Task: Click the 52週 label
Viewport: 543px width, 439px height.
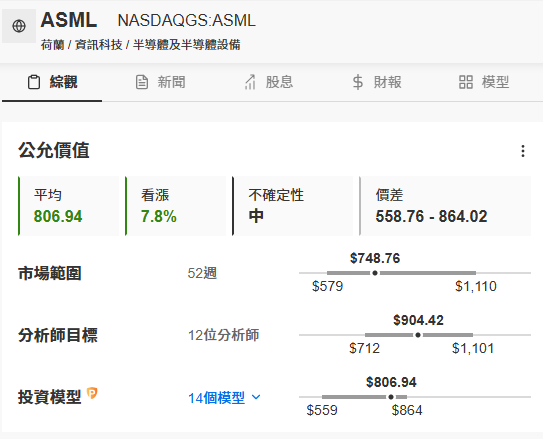Action: click(x=202, y=274)
